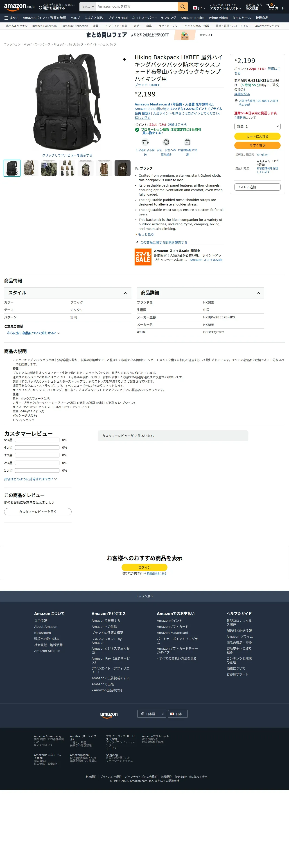
Task: Open Amazon Science footer link
Action: click(47, 651)
